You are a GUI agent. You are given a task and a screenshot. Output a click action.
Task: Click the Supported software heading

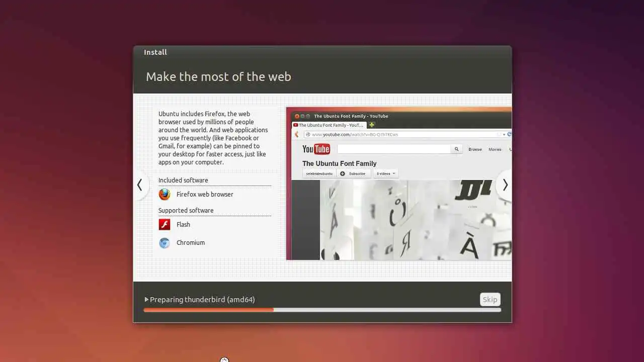click(186, 211)
